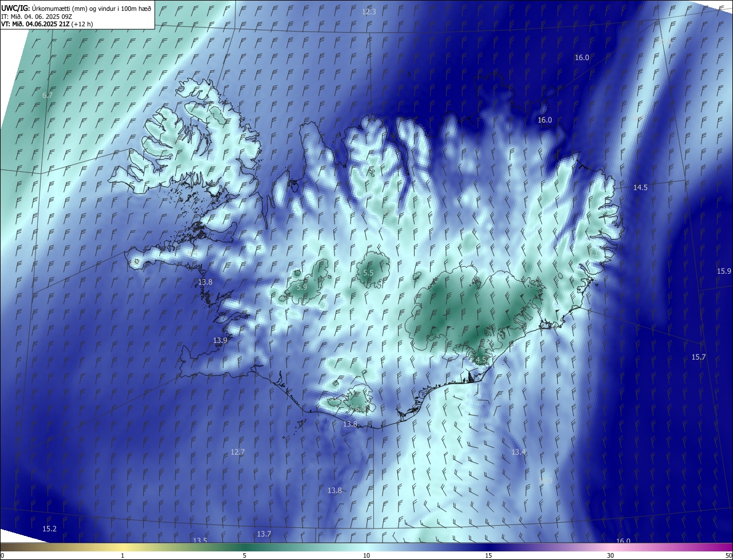Click the map value label '6.7'
The width and height of the screenshot is (733, 560).
click(x=48, y=95)
